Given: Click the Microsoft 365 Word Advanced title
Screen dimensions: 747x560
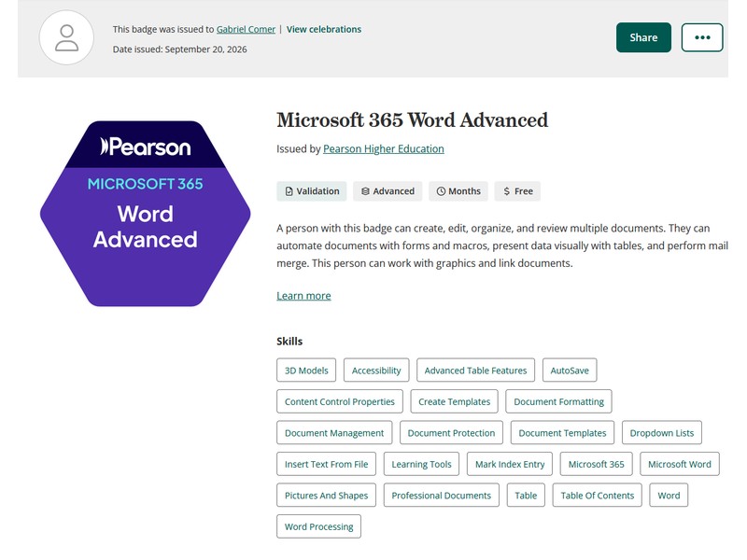Looking at the screenshot, I should (x=412, y=120).
